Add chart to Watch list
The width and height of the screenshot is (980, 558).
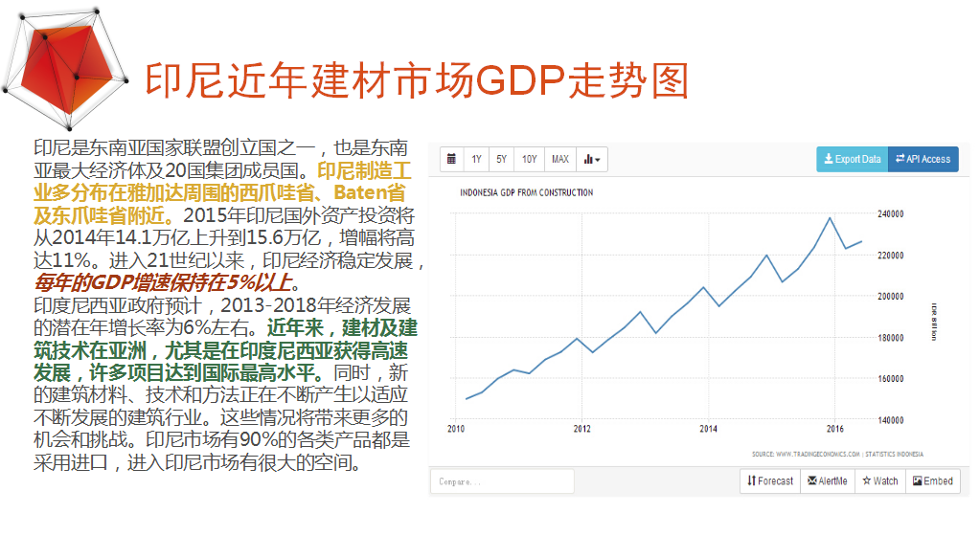pyautogui.click(x=879, y=480)
